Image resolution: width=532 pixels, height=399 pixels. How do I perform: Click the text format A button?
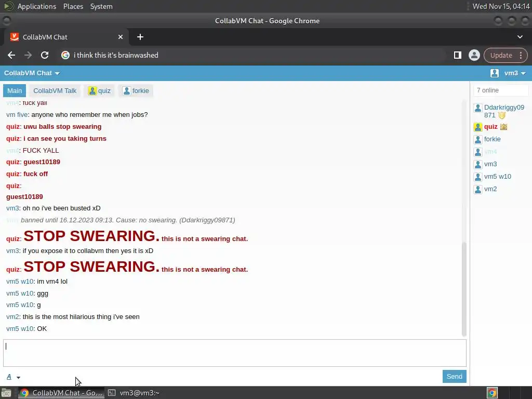pos(9,377)
